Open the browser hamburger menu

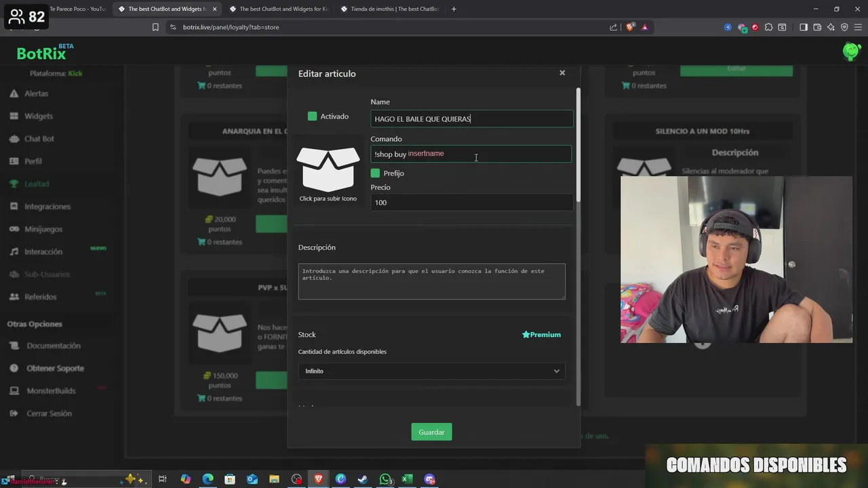pyautogui.click(x=858, y=27)
